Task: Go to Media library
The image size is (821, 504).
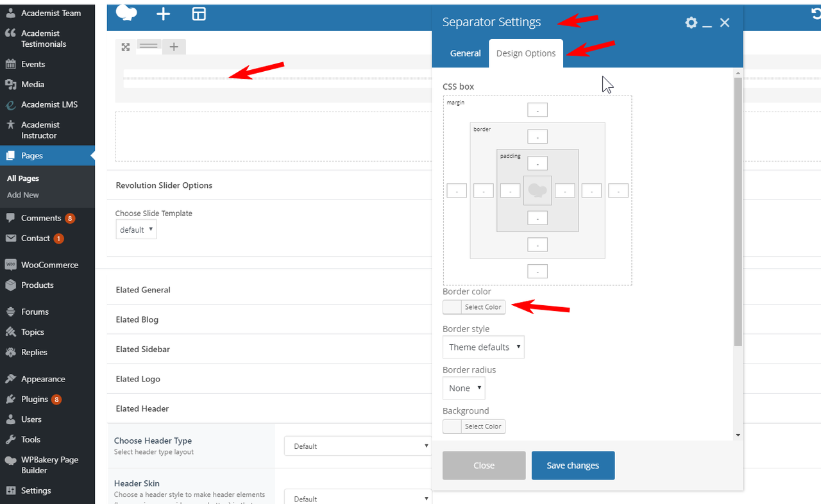Action: point(47,84)
